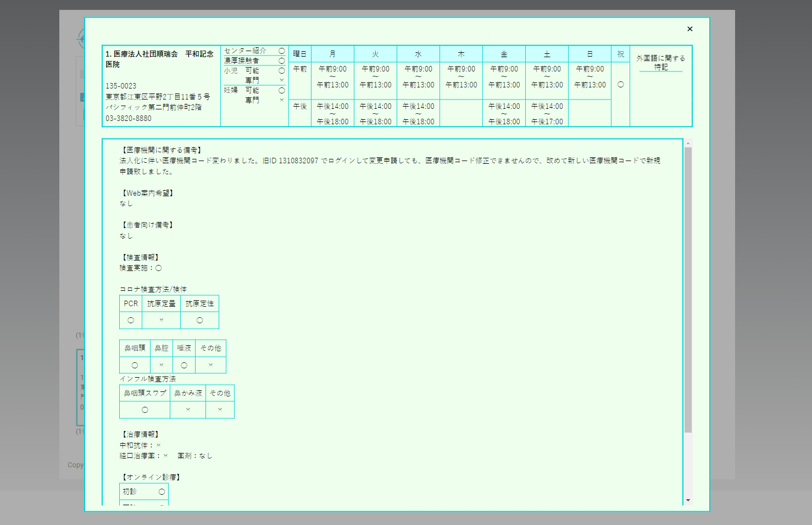Click the 【患者向け備考】 heading
Screen dimensions: 812x525
tap(147, 225)
